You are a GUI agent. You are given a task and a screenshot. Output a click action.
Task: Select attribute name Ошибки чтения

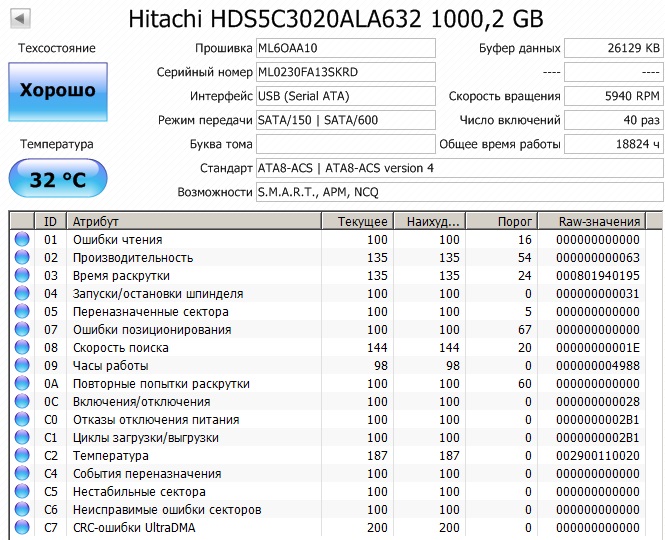(117, 240)
